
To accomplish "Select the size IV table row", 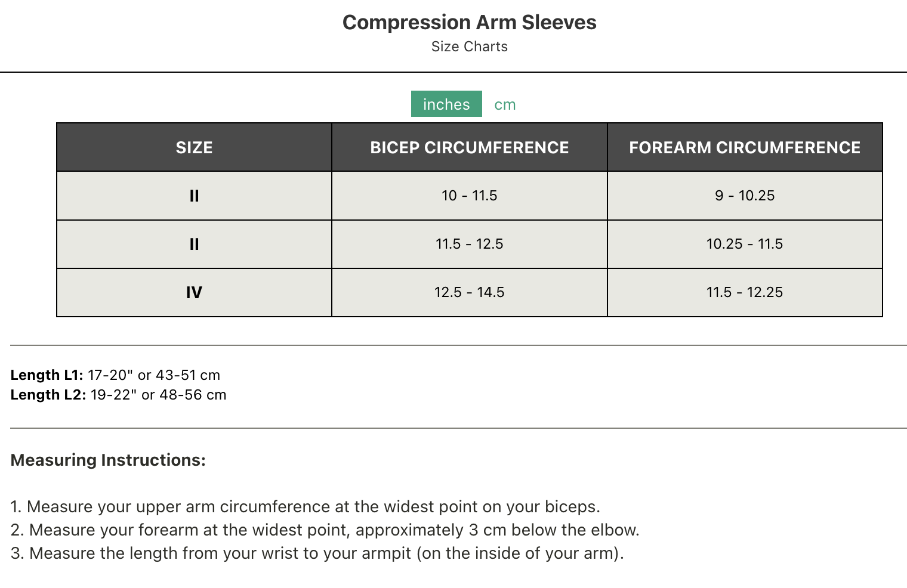I will tap(193, 292).
